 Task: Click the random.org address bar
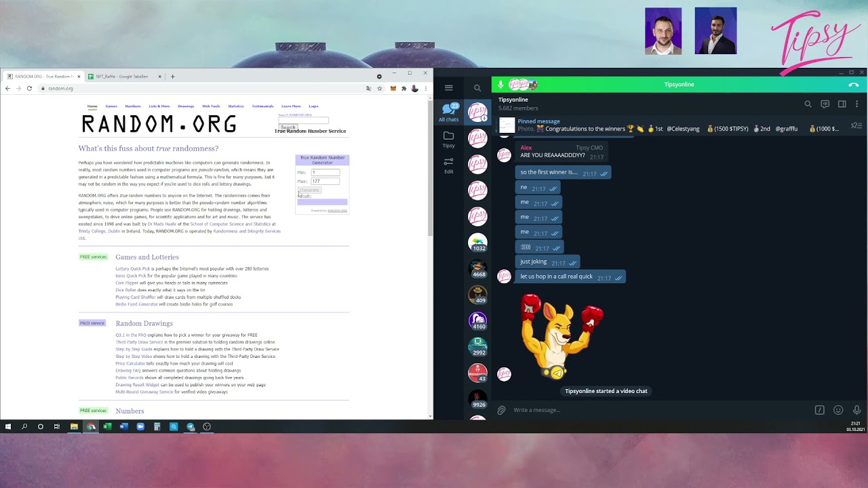point(203,88)
